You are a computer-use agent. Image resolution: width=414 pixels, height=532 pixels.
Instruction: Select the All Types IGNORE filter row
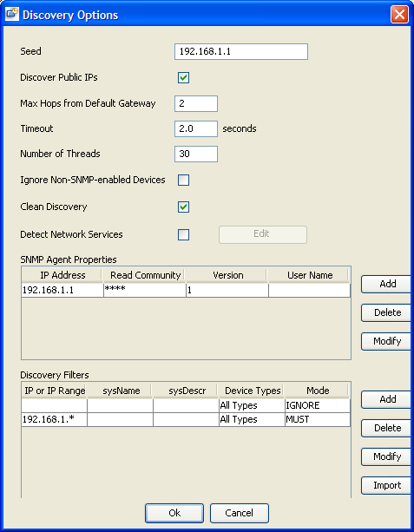186,405
